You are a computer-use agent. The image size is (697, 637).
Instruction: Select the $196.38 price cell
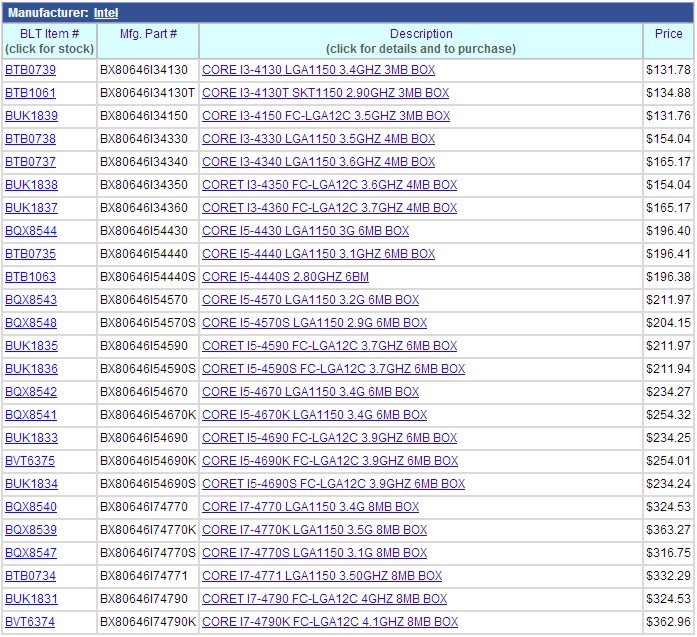click(x=668, y=277)
